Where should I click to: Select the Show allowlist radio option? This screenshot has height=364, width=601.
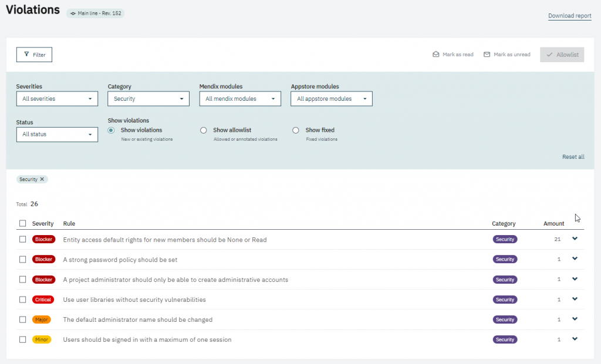coord(204,130)
